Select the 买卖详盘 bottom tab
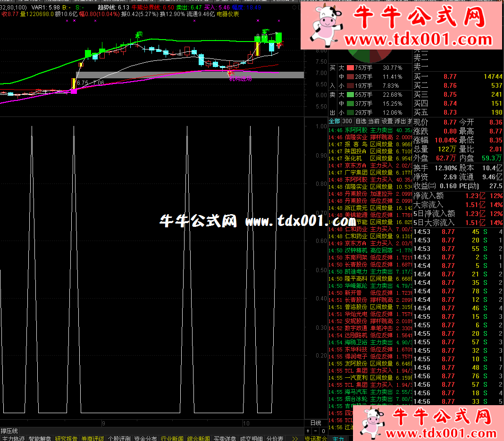This screenshot has width=504, height=441. 225,439
